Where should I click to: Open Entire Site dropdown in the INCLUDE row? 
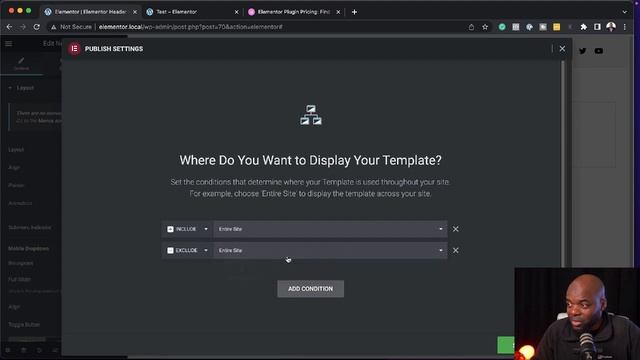pos(330,229)
